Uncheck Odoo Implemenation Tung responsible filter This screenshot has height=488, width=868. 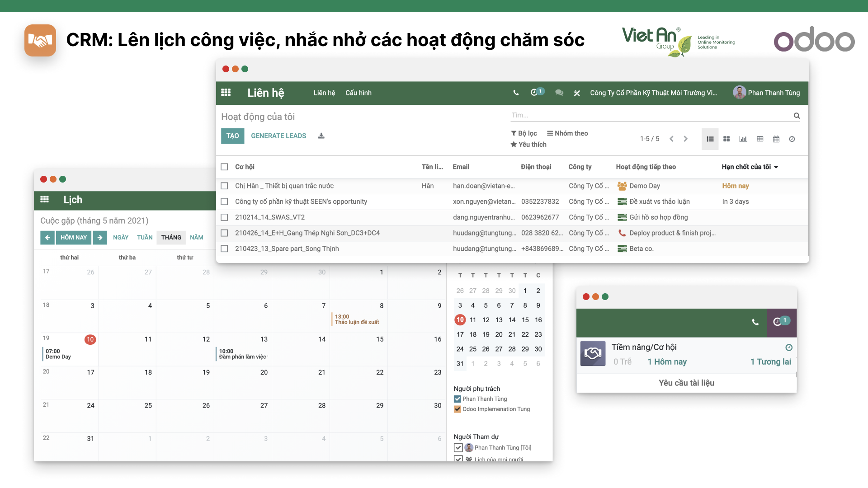[x=458, y=409]
